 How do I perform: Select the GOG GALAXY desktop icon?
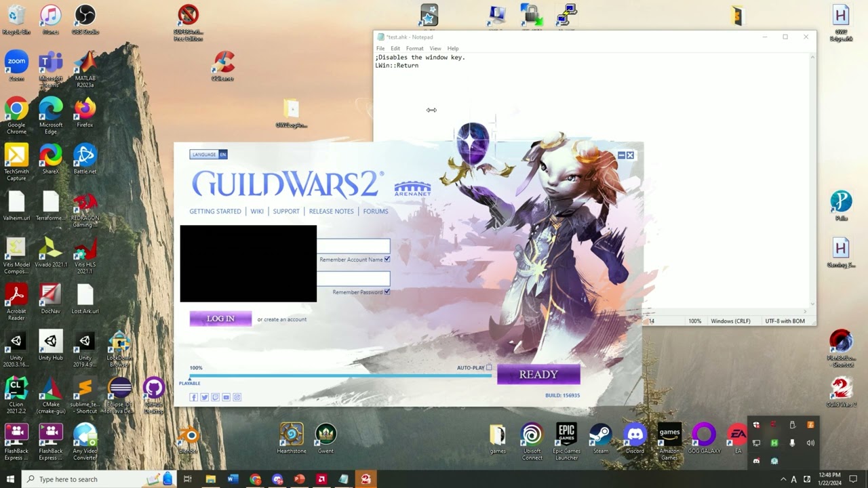click(x=704, y=439)
